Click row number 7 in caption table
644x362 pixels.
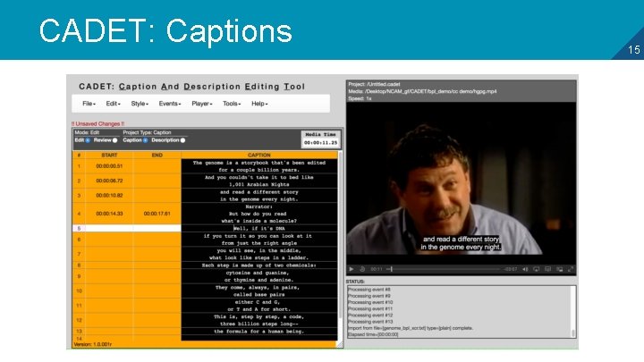pyautogui.click(x=79, y=254)
